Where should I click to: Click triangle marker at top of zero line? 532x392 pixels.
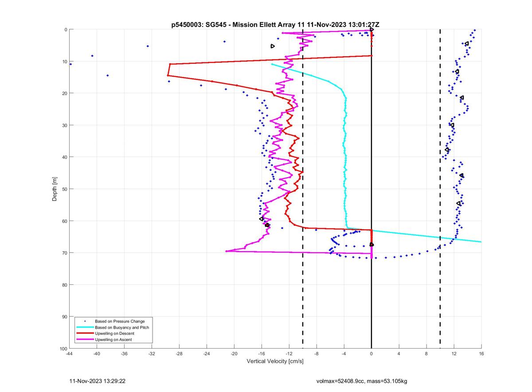point(372,30)
